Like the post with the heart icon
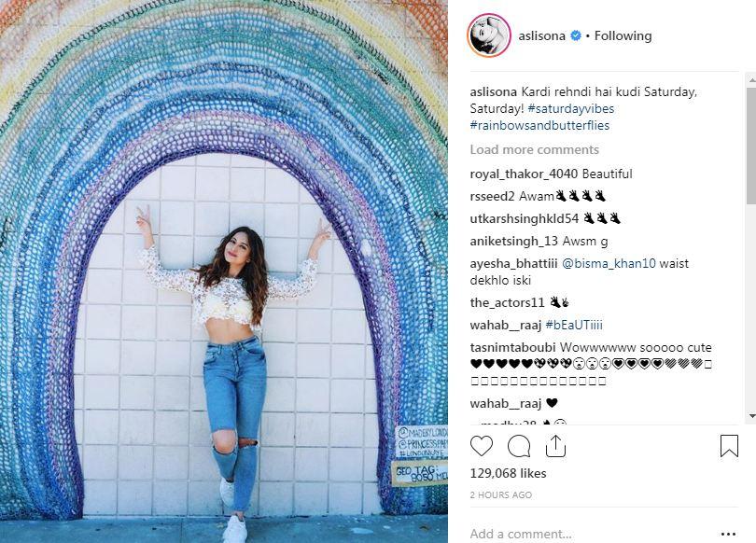 pyautogui.click(x=482, y=446)
